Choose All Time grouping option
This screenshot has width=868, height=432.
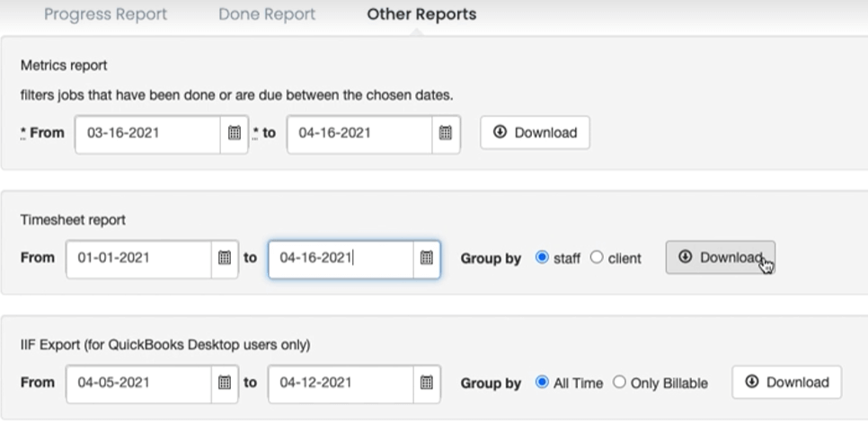point(542,383)
